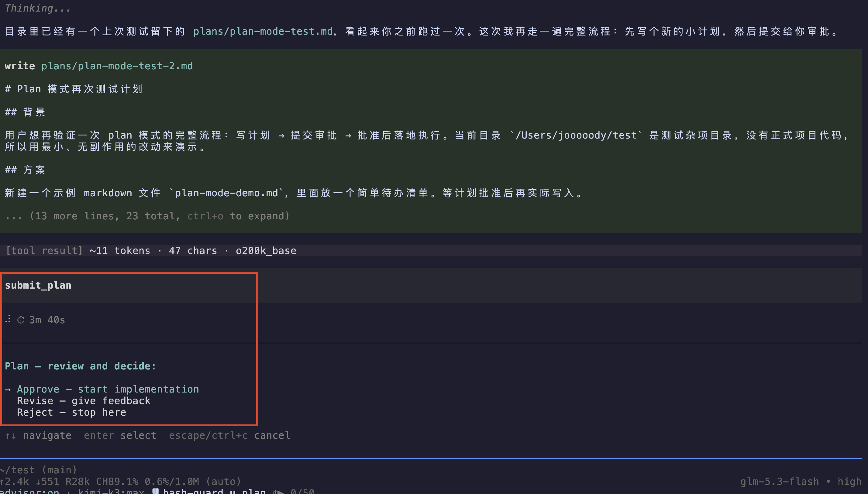Select Reject – stop here option

71,412
